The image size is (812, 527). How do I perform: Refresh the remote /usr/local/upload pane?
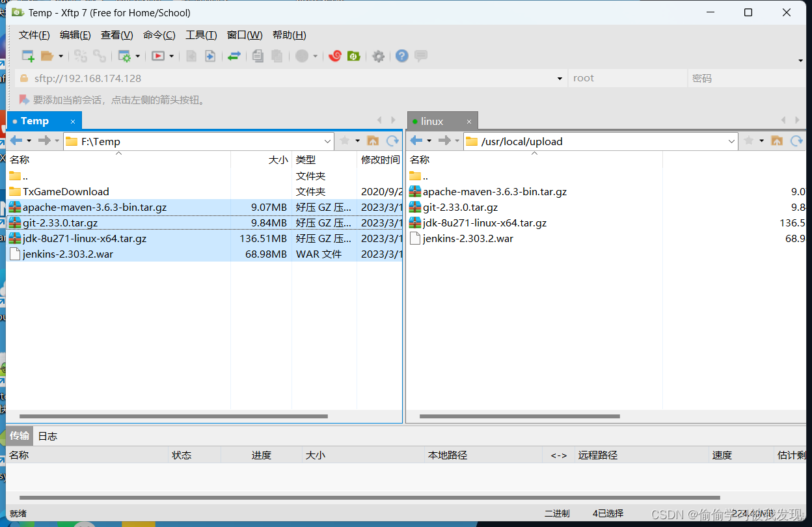click(x=796, y=141)
